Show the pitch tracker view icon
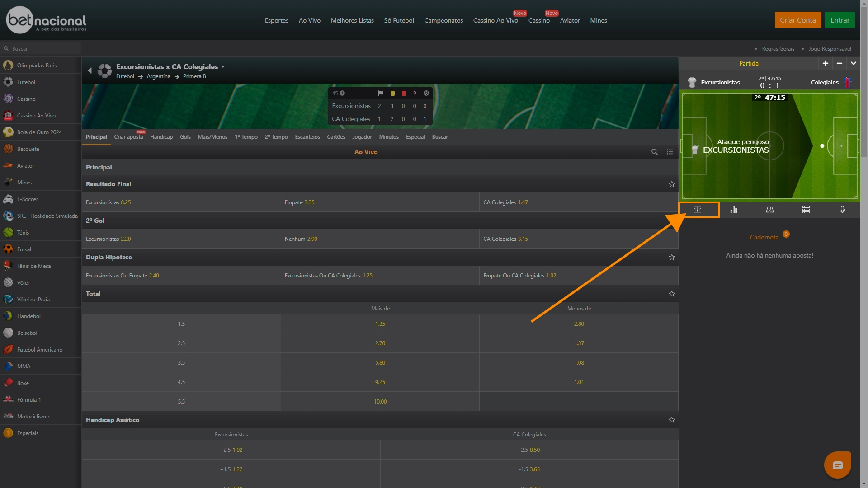Screen dimensions: 868x488 [x=698, y=210]
